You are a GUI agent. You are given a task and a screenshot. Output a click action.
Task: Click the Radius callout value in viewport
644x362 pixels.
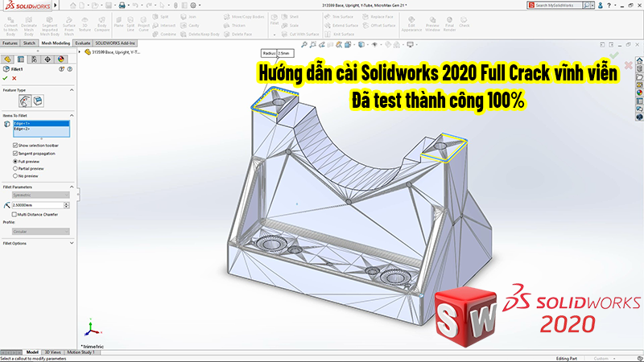pos(285,53)
